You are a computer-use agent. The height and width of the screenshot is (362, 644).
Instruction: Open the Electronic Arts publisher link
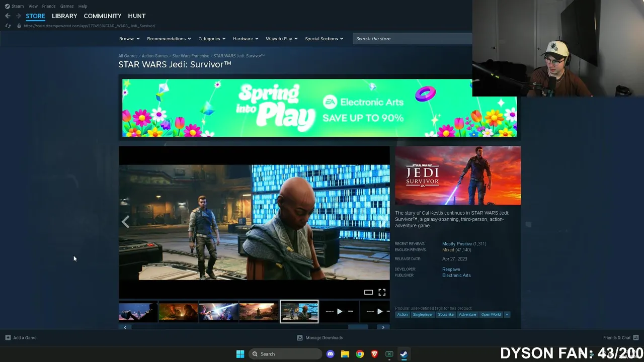pyautogui.click(x=456, y=275)
